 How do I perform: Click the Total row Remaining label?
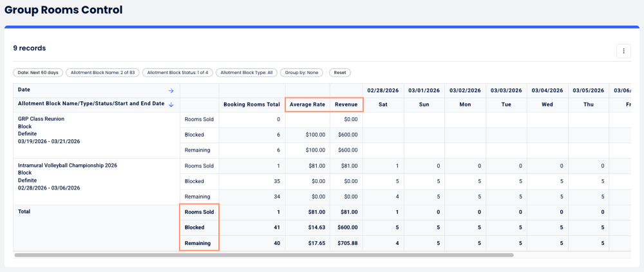tap(198, 243)
